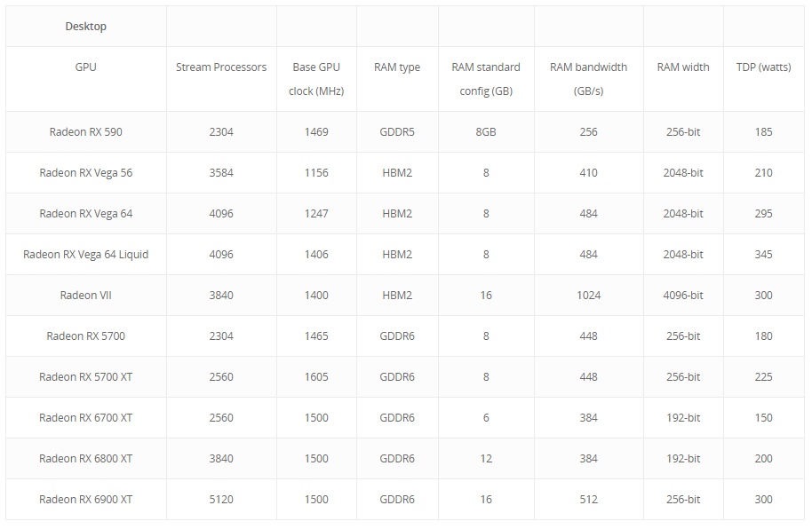Viewport: 812px width, 529px height.
Task: Click the "Stream Processors" column header
Action: pyautogui.click(x=221, y=67)
